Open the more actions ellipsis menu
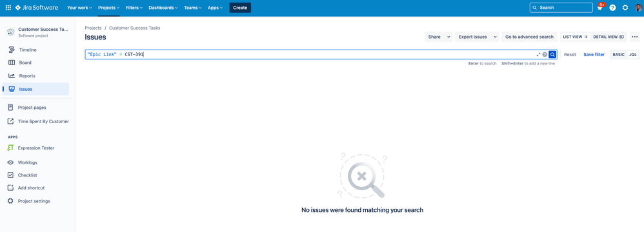 point(634,37)
